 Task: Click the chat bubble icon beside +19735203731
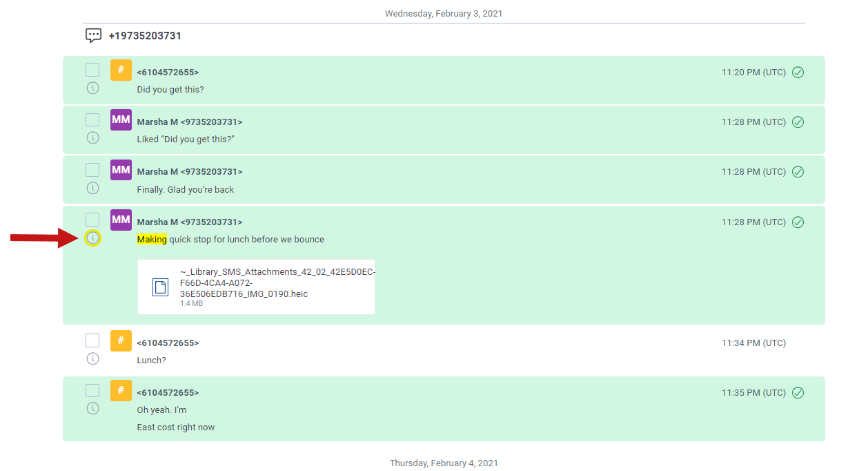93,35
